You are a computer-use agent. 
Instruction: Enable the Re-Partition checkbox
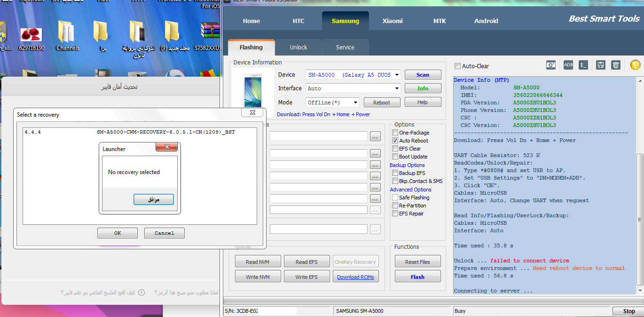395,206
